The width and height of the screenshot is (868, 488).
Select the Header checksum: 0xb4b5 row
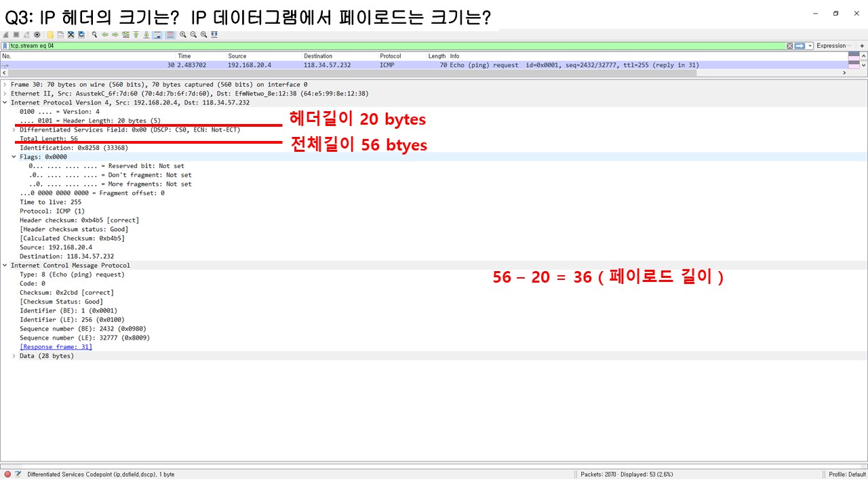(x=79, y=220)
